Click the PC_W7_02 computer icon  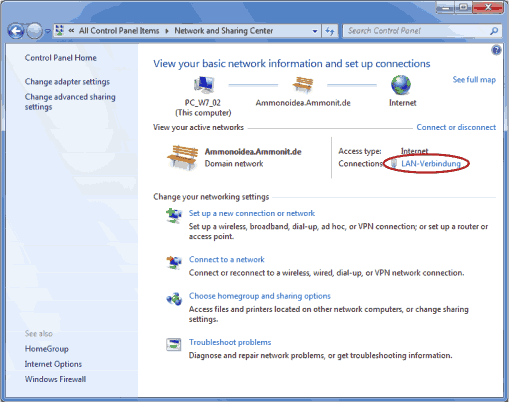[204, 84]
